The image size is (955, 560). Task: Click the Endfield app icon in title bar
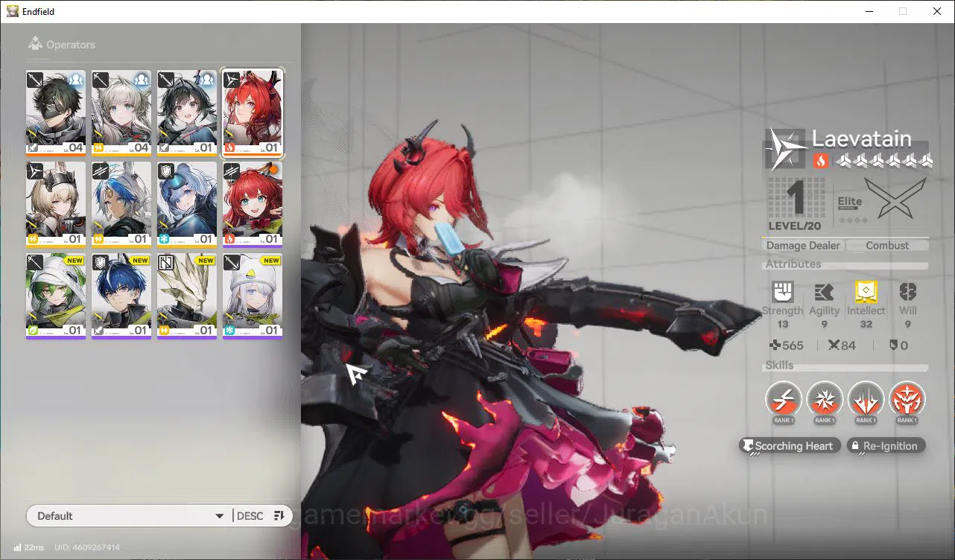(12, 11)
